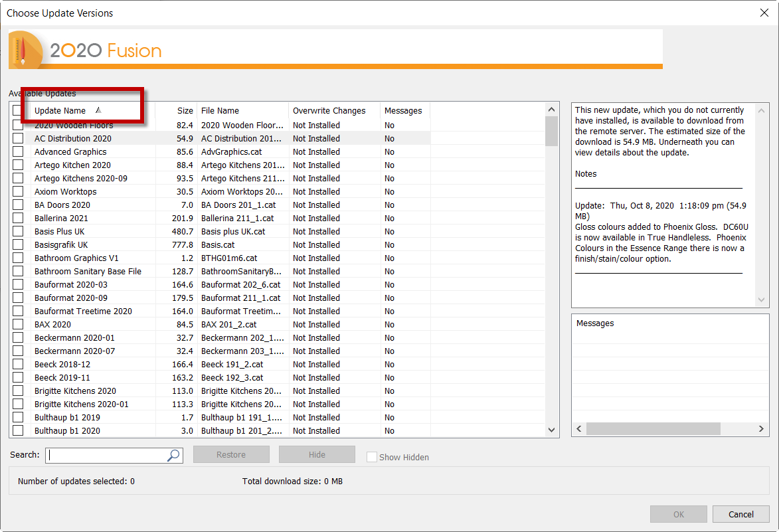Click file name AdvGraphics.cat

click(232, 151)
